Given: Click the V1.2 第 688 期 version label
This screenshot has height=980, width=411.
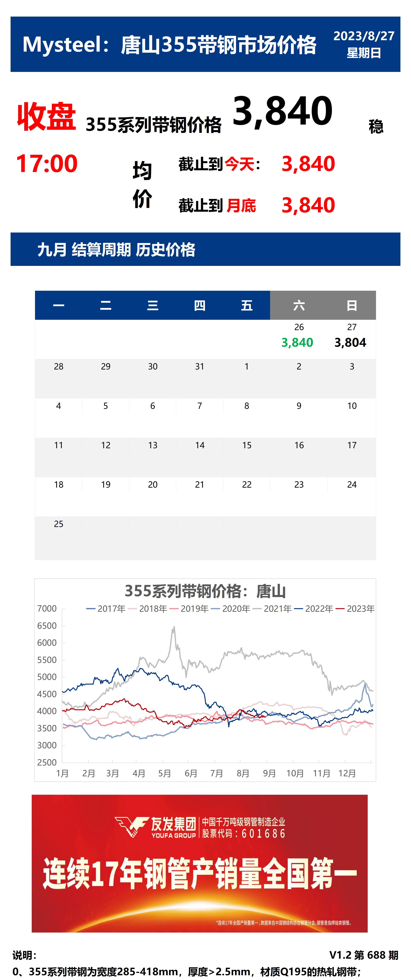Looking at the screenshot, I should coord(364,955).
